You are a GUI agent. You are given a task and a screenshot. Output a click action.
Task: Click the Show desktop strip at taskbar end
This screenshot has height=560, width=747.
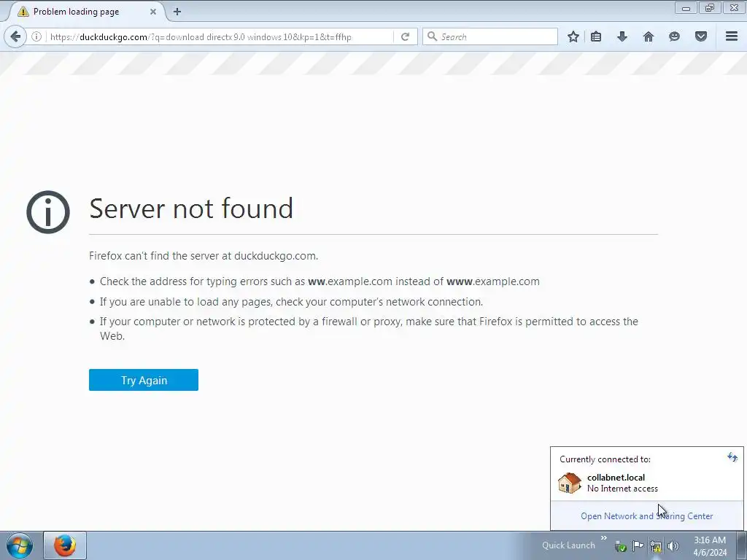(742, 545)
